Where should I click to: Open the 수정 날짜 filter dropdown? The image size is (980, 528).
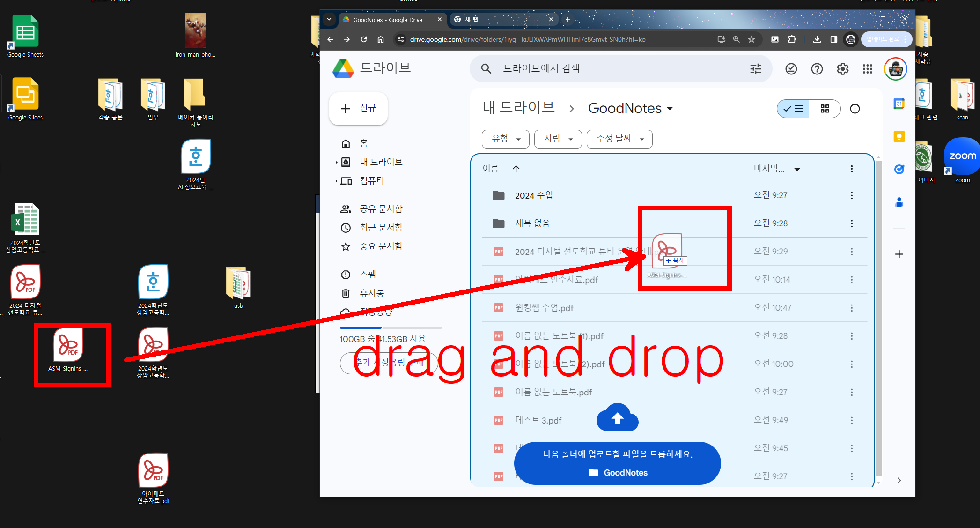point(619,139)
